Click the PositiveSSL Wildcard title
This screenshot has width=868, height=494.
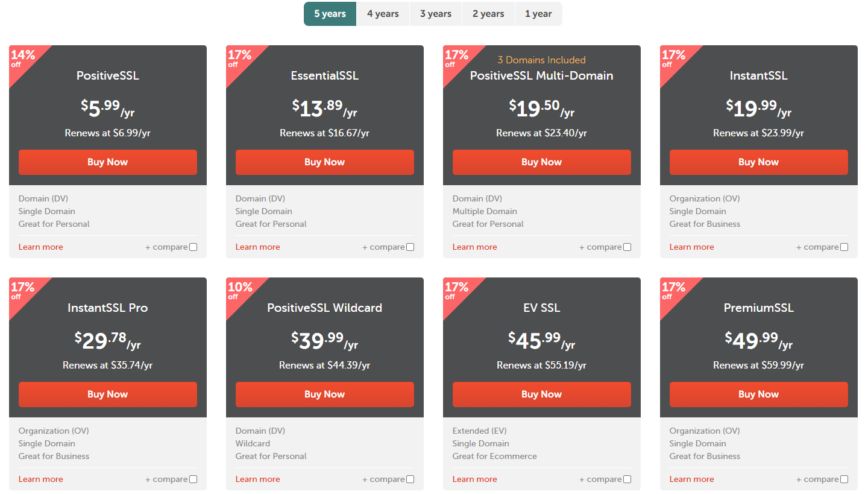coord(325,308)
